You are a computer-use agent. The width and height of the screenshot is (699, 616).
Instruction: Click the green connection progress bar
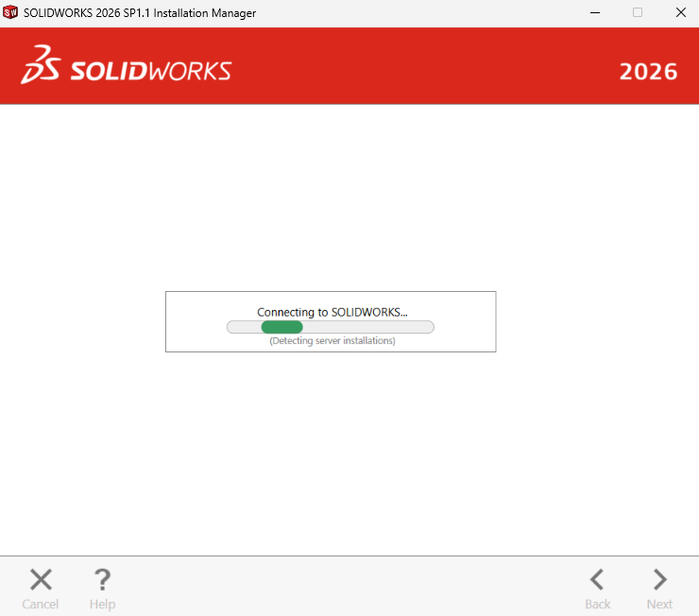[331, 327]
